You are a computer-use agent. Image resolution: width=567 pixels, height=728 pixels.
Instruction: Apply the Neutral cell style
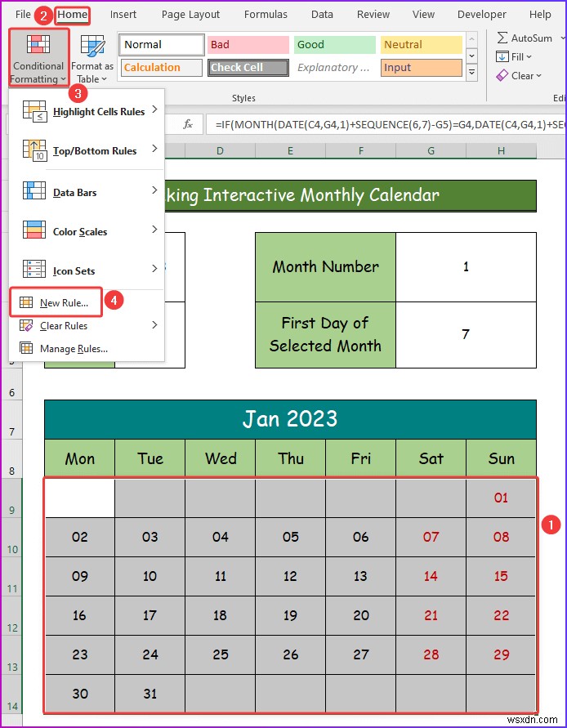[x=422, y=45]
